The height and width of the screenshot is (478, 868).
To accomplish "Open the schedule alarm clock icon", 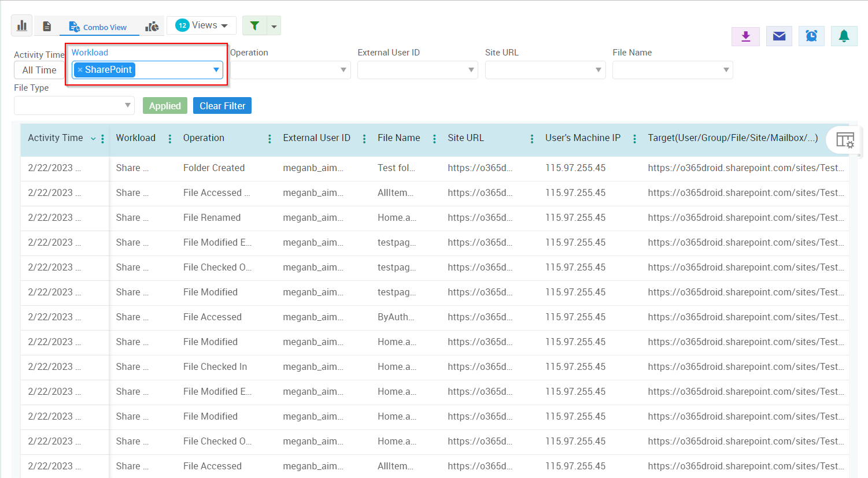I will point(811,36).
